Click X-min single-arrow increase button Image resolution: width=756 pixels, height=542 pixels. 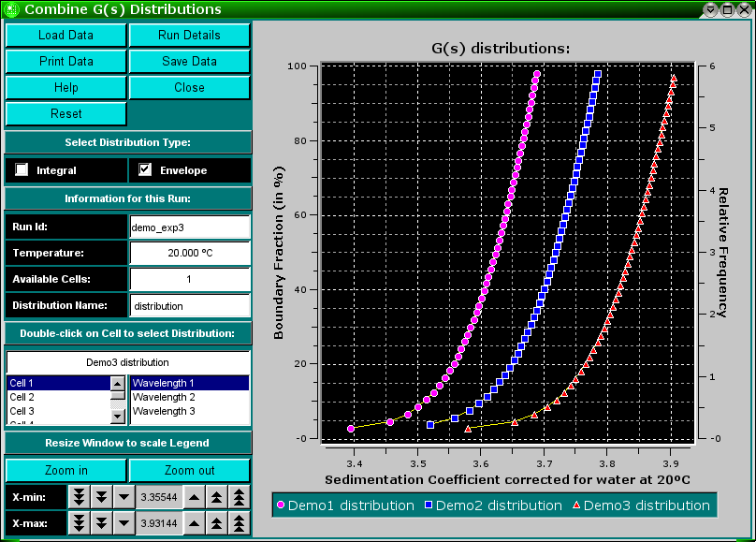point(195,496)
